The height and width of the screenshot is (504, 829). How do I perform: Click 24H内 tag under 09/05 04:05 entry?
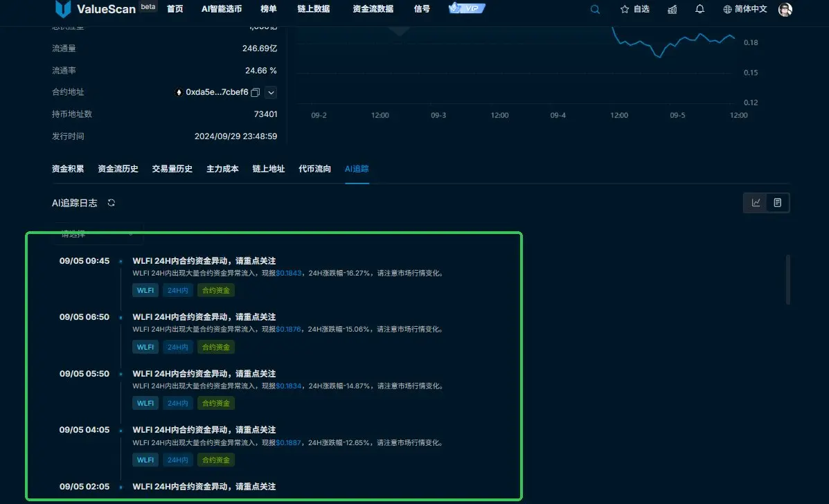pos(177,460)
